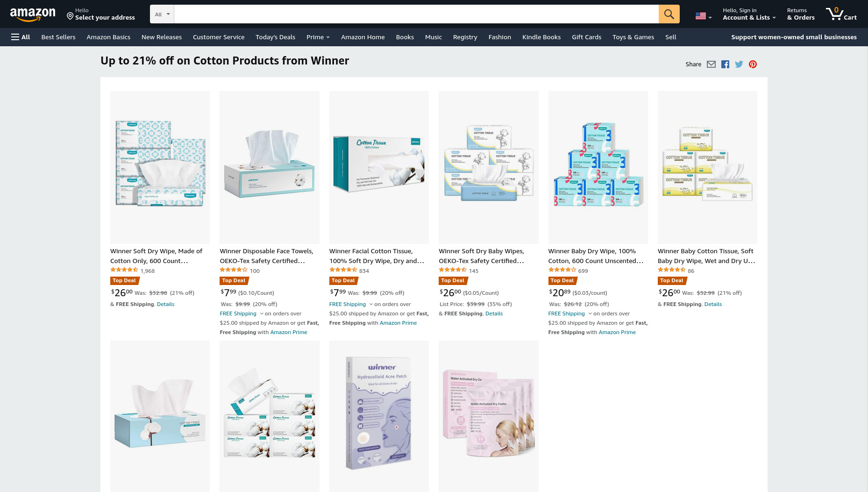
Task: Open the shopping cart icon
Action: click(841, 14)
